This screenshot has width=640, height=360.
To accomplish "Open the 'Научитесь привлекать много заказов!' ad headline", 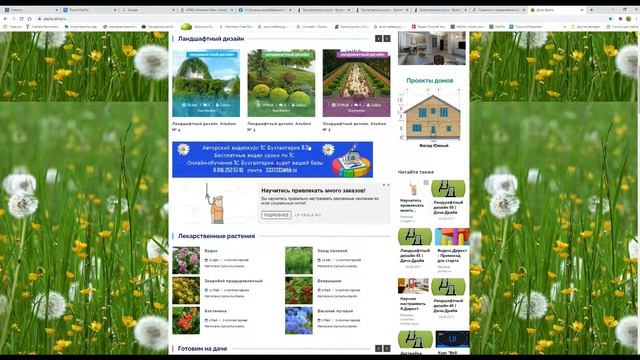I will pos(313,191).
